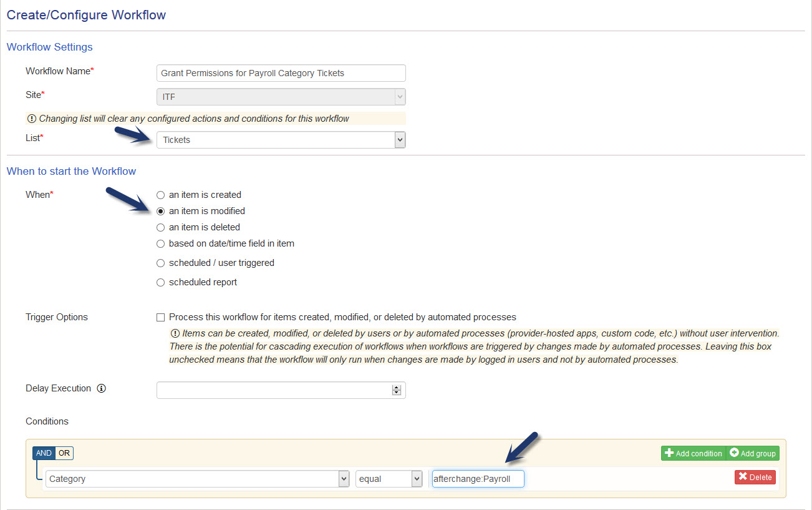Click the Delay Execution stepper arrows
The width and height of the screenshot is (812, 510).
(x=396, y=390)
